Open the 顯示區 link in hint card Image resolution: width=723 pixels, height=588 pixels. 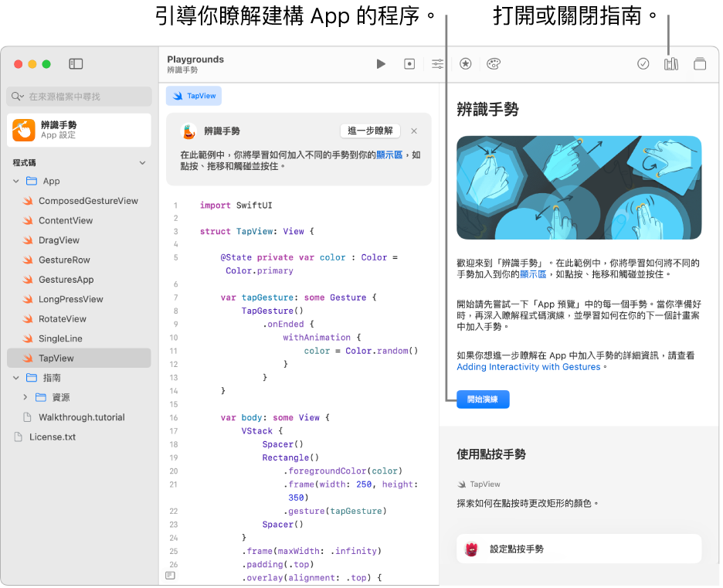[x=389, y=155]
